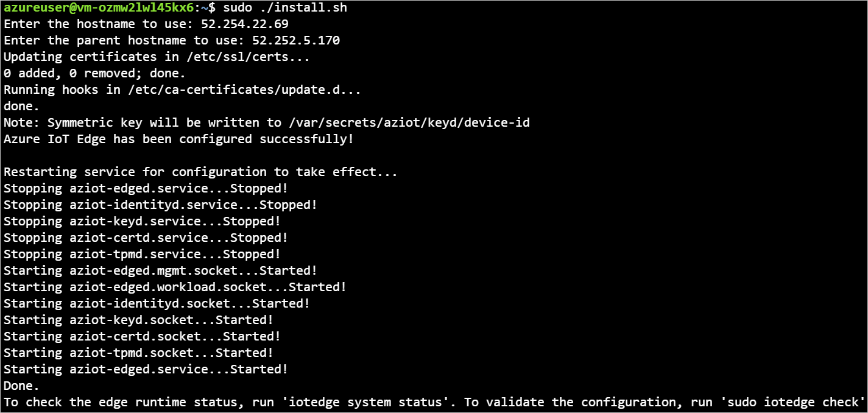Click the 'Restarting service for configuration' line
Image resolution: width=868 pixels, height=413 pixels.
200,172
